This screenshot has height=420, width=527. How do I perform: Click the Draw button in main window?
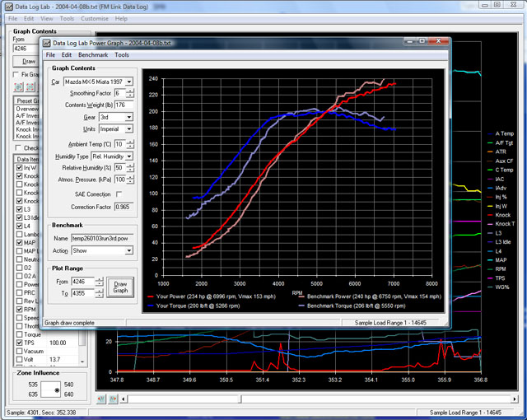pyautogui.click(x=29, y=61)
